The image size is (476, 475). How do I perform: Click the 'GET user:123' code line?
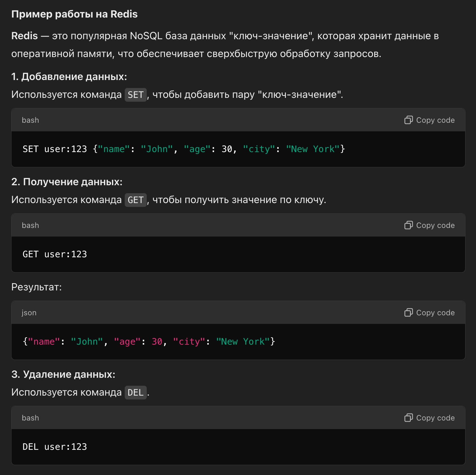tap(55, 254)
